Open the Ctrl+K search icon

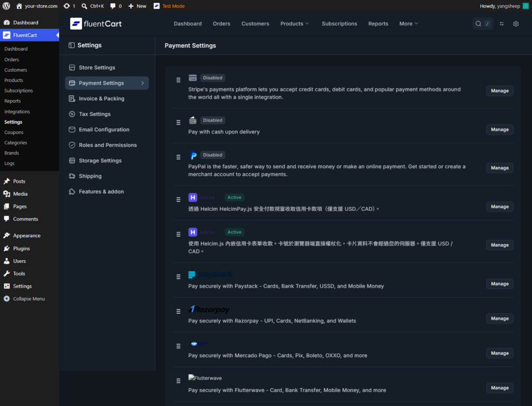tap(84, 6)
